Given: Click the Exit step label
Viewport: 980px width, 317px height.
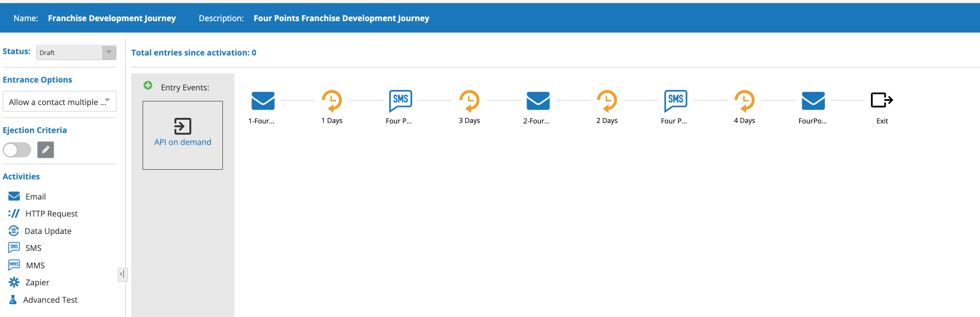Looking at the screenshot, I should pos(882,121).
